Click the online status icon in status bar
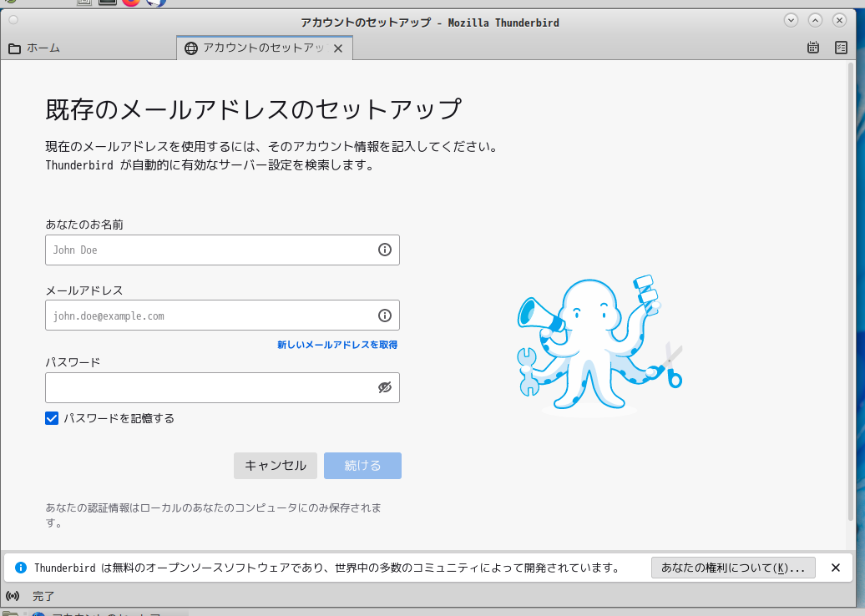Viewport: 865px width, 616px height. [x=13, y=596]
